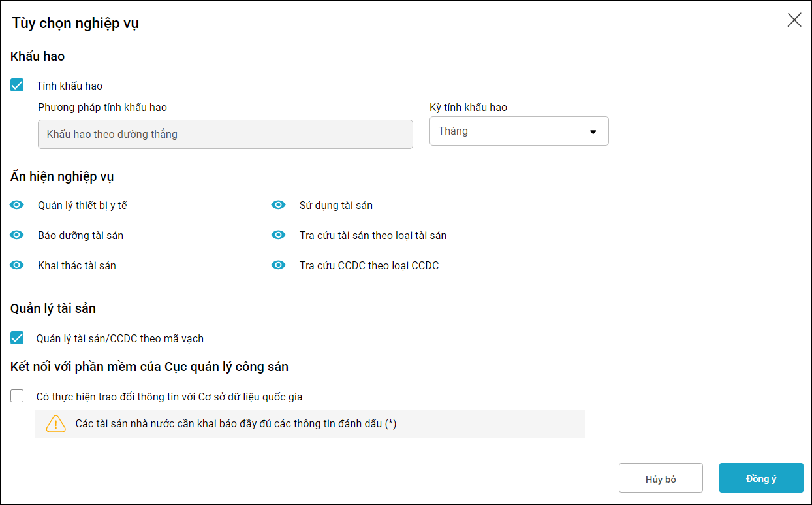Image resolution: width=812 pixels, height=505 pixels.
Task: Toggle eye icon beside Khai thác tài sản
Action: 17,265
